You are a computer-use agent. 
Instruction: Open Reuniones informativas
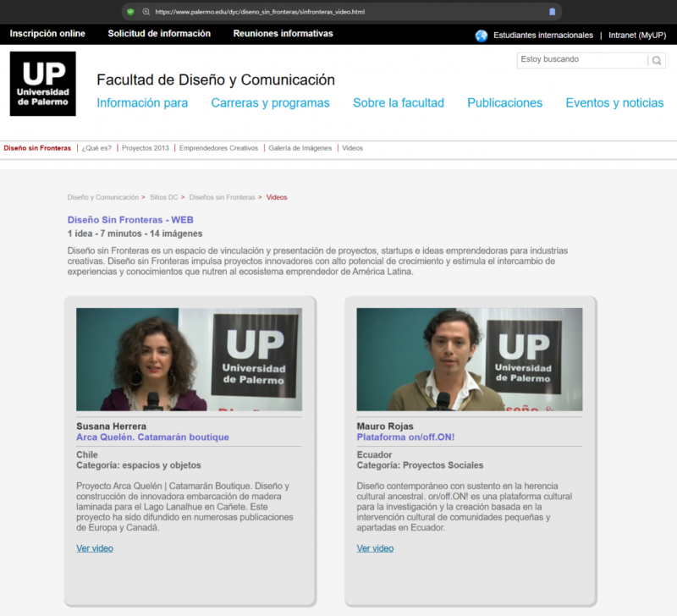283,34
